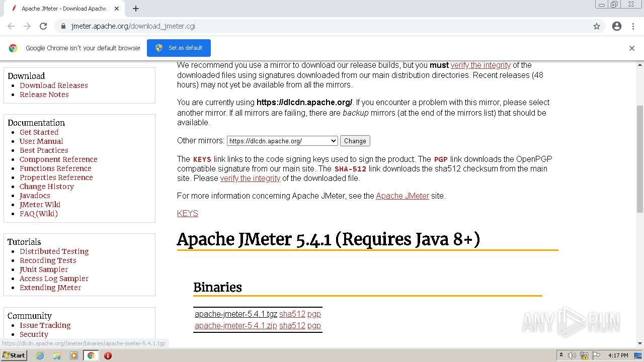Click the browser forward arrow
This screenshot has width=644, height=362.
[x=27, y=26]
